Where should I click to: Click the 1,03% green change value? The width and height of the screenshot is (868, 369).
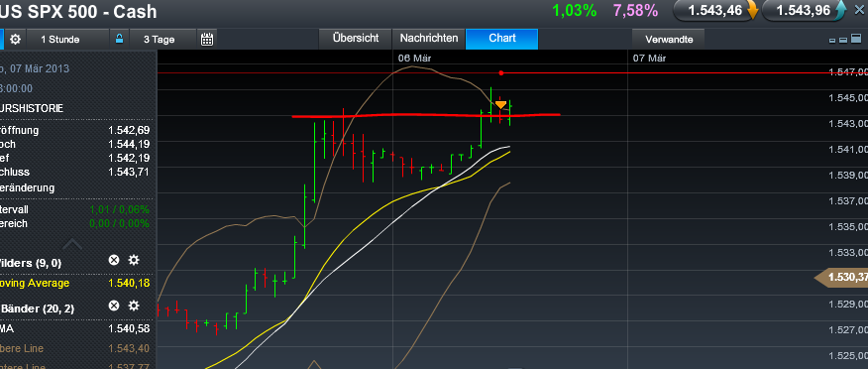(574, 11)
